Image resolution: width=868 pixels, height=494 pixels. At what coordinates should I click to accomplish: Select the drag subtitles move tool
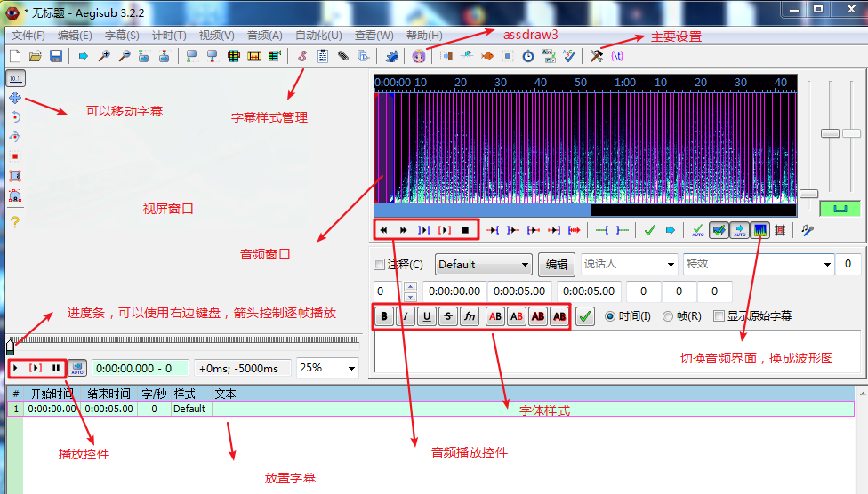click(15, 98)
